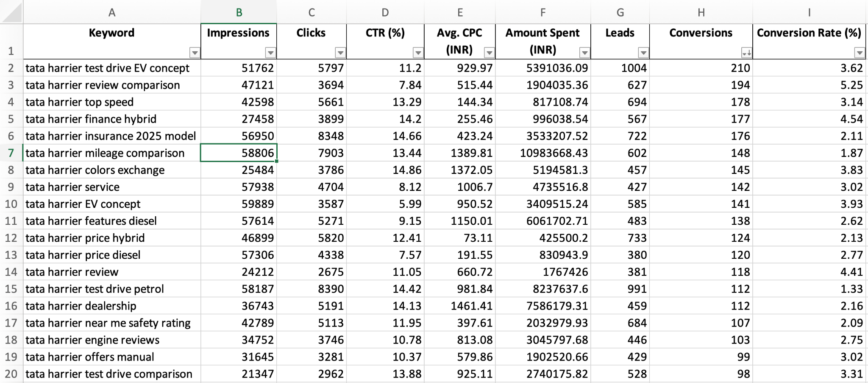868x383 pixels.
Task: Select column header I
Action: (x=810, y=12)
